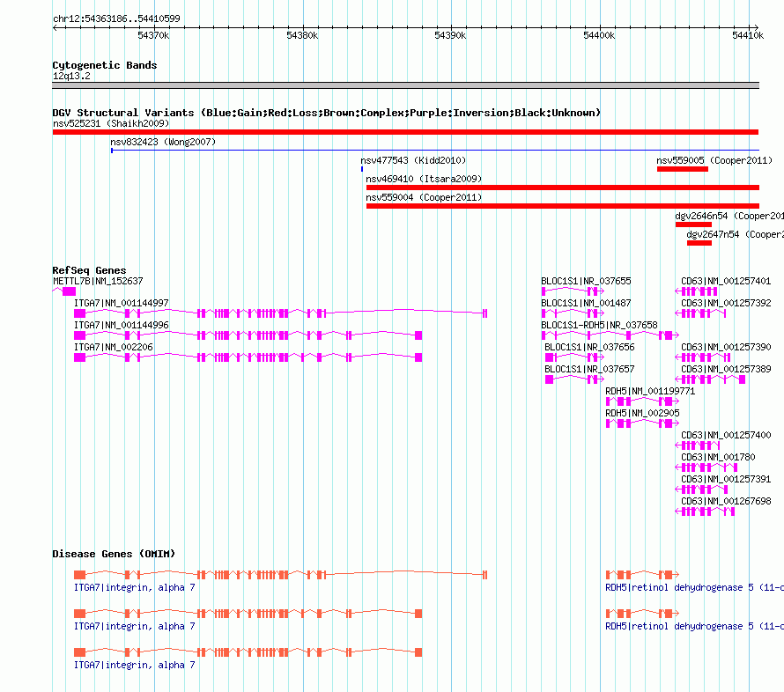Click ITGA7 NM_002206 transcript model
Screen dimensions: 784x692
[x=248, y=357]
